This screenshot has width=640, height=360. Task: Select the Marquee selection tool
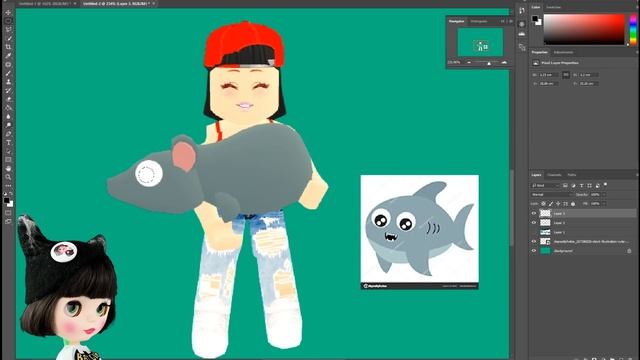click(8, 21)
